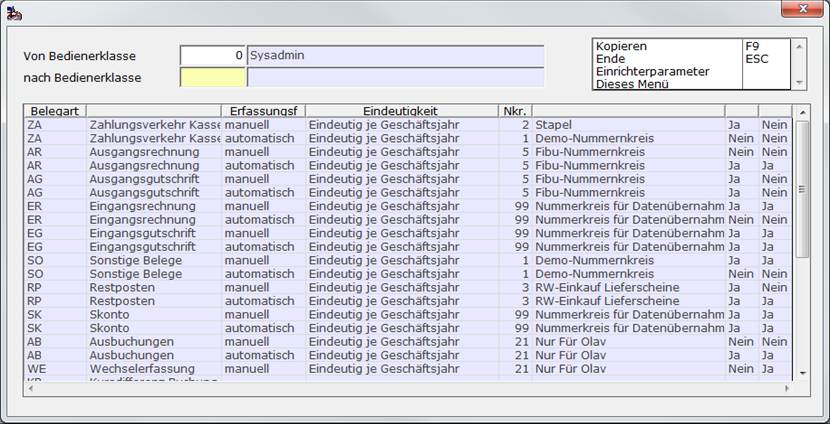This screenshot has width=830, height=424.
Task: Click the nach Bedienerklasse yellow input field
Action: click(x=212, y=77)
